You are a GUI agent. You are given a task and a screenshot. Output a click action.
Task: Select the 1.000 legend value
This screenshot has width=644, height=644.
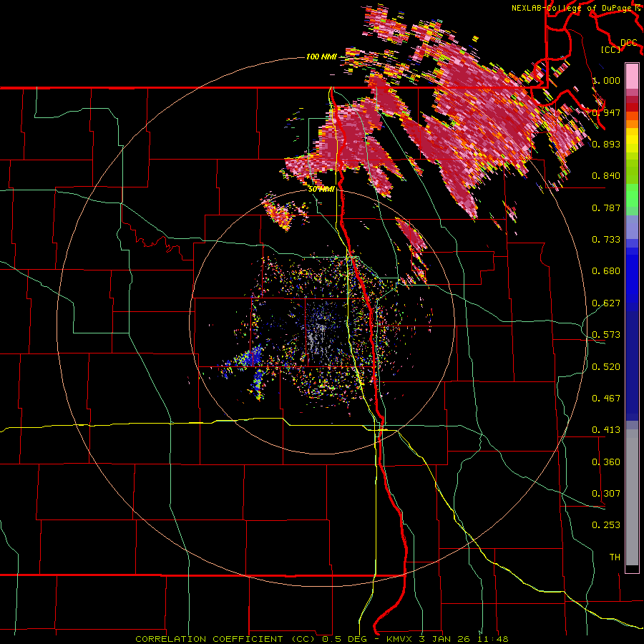606,80
